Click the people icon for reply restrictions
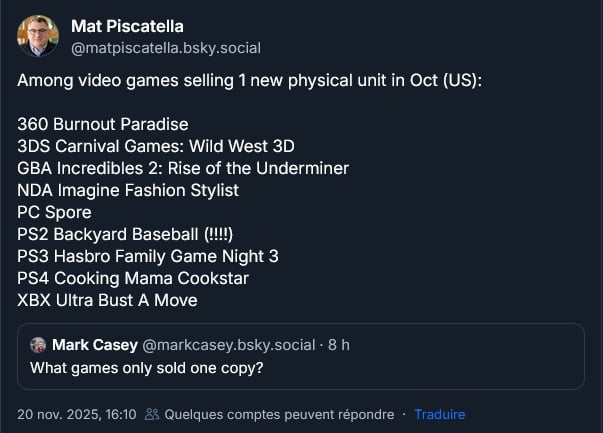The width and height of the screenshot is (603, 433). tap(152, 414)
